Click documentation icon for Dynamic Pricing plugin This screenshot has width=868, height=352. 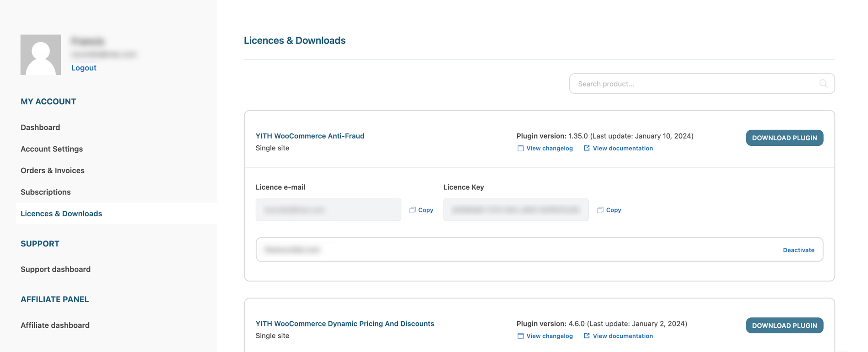coord(587,336)
